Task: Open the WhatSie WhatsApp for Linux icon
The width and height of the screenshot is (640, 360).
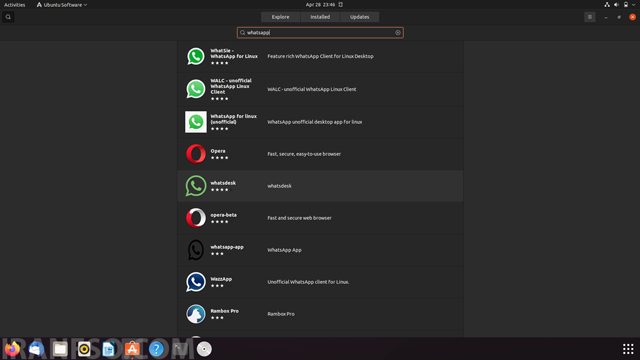Action: [196, 56]
